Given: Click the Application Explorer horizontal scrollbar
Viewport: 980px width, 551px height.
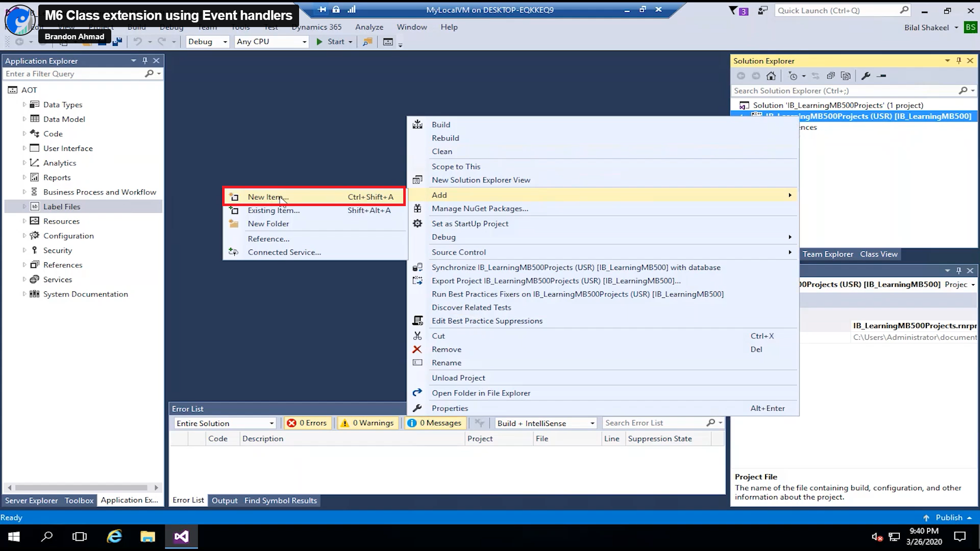Looking at the screenshot, I should 83,488.
